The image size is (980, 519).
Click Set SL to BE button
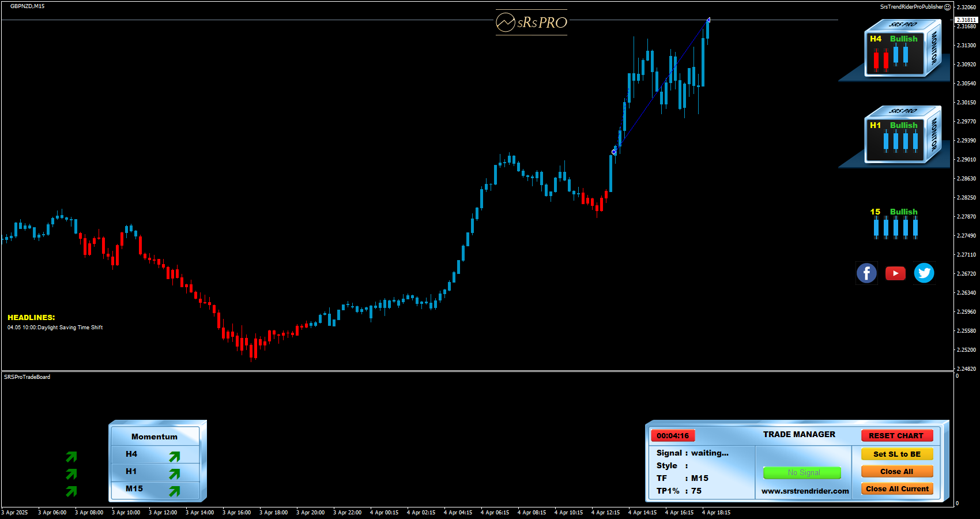click(x=897, y=454)
